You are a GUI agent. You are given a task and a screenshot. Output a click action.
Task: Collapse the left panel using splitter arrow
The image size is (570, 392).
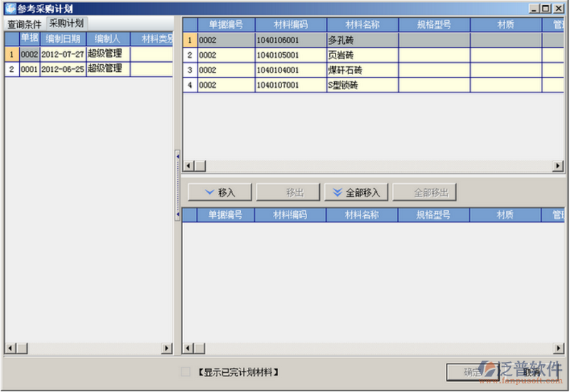(x=177, y=156)
